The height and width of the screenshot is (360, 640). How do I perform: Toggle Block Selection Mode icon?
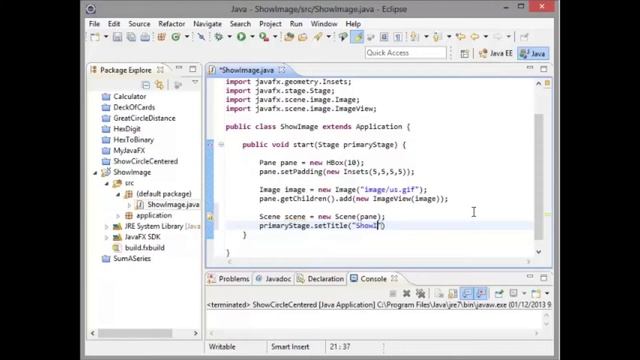(x=384, y=37)
